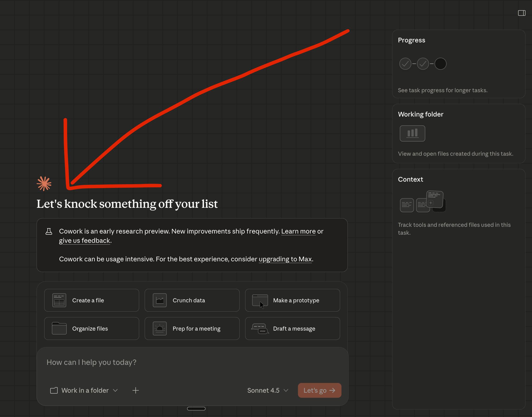Click the Prep for a meeting icon

(160, 328)
